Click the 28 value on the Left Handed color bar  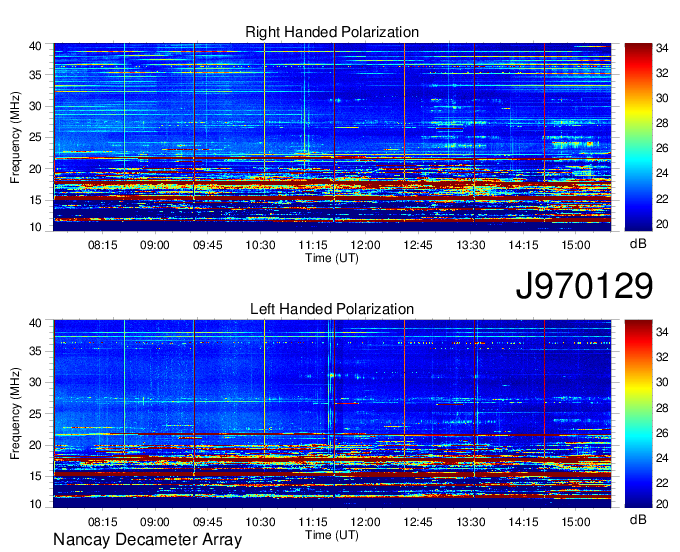662,408
